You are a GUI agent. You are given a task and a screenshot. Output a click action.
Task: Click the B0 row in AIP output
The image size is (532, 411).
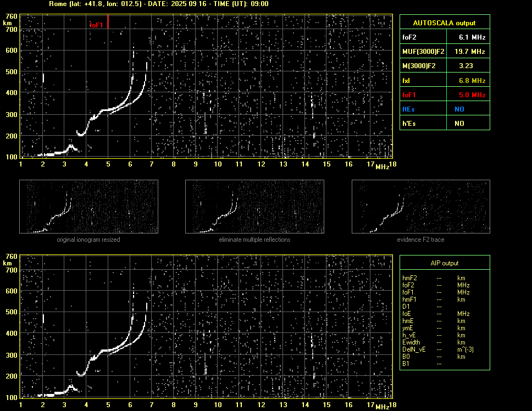[x=434, y=357]
